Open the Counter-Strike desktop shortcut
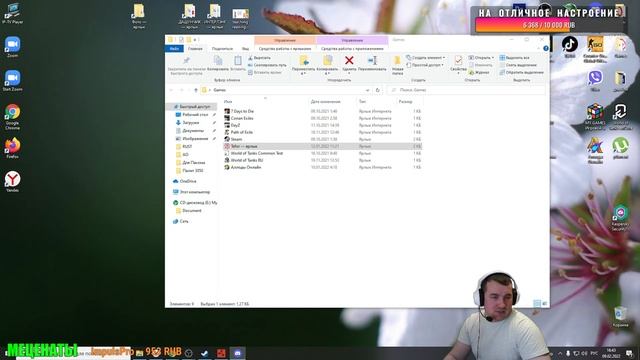 tap(595, 49)
